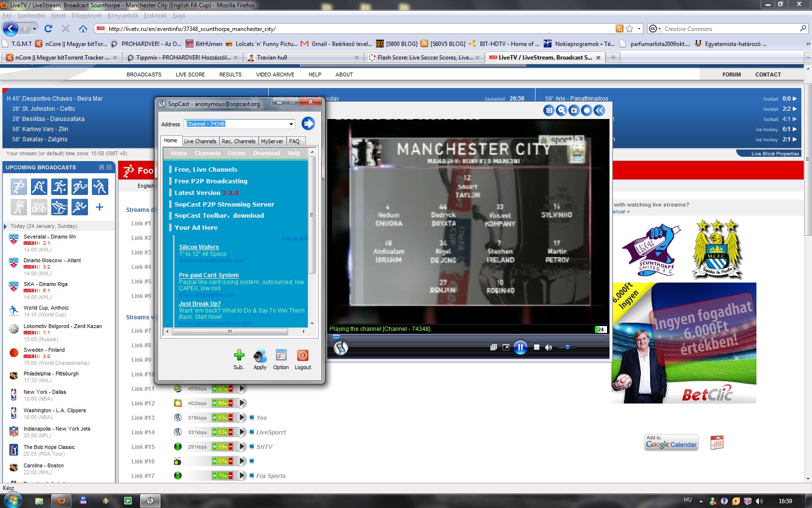Open the Free, Live Channels link

[x=206, y=170]
